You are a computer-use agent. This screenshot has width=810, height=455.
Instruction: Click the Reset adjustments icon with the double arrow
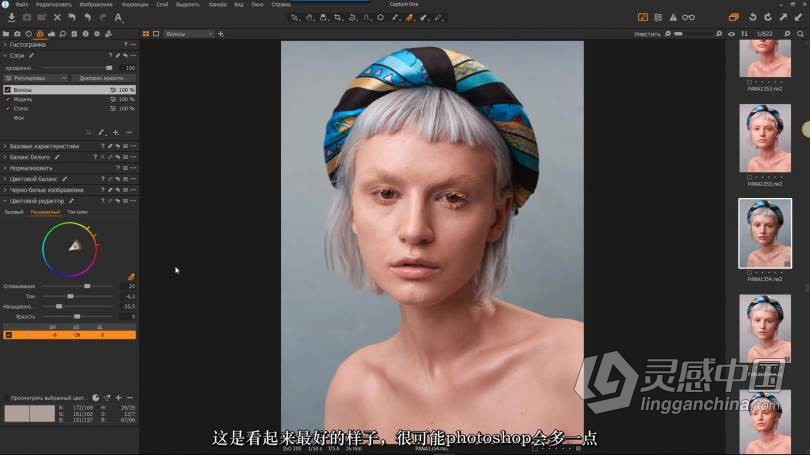point(72,18)
